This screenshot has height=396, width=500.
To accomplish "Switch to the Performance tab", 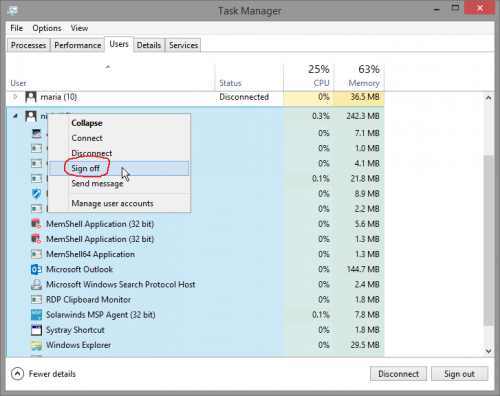I will [x=78, y=45].
